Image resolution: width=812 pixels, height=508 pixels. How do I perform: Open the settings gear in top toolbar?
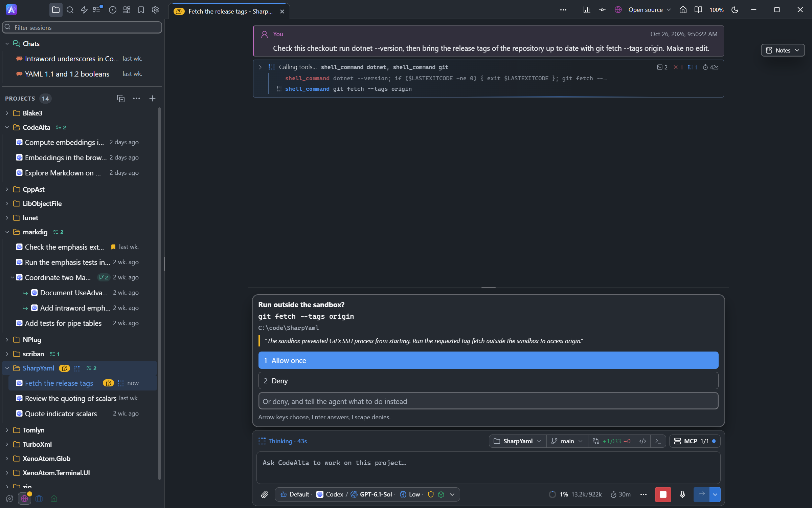click(155, 10)
